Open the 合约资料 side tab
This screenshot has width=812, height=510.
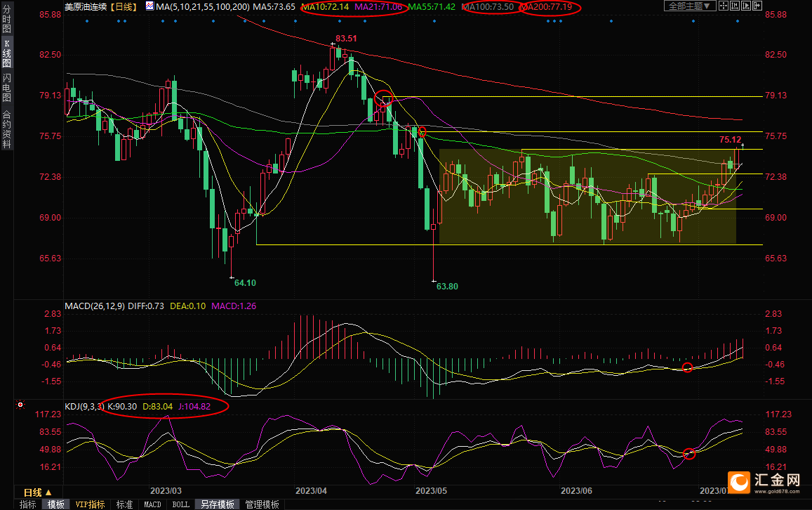pos(6,129)
